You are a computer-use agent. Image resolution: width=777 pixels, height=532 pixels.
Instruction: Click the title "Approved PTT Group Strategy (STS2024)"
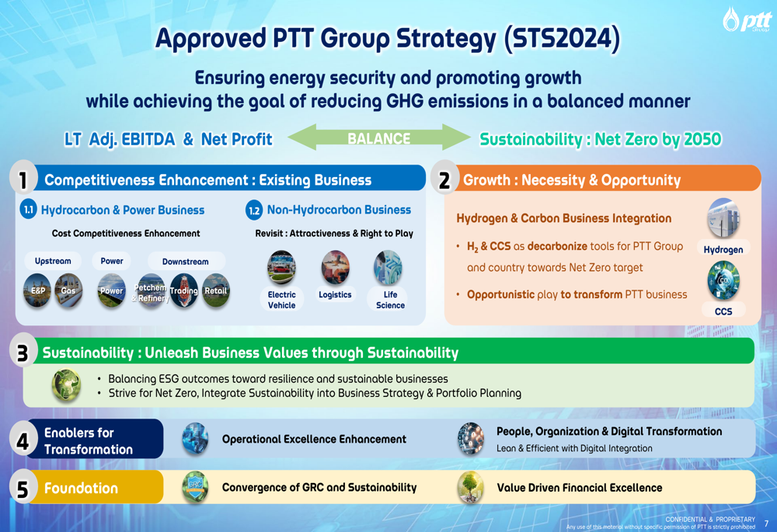(388, 39)
